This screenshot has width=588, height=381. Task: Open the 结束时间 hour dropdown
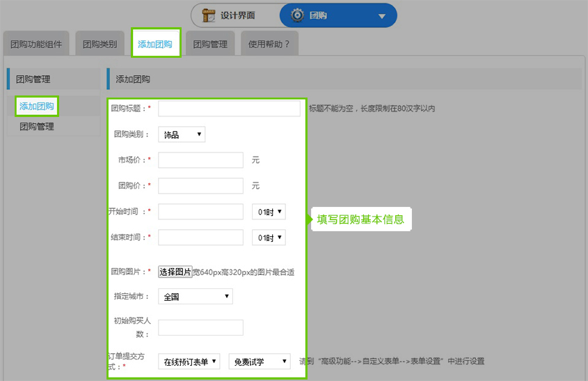tap(269, 238)
